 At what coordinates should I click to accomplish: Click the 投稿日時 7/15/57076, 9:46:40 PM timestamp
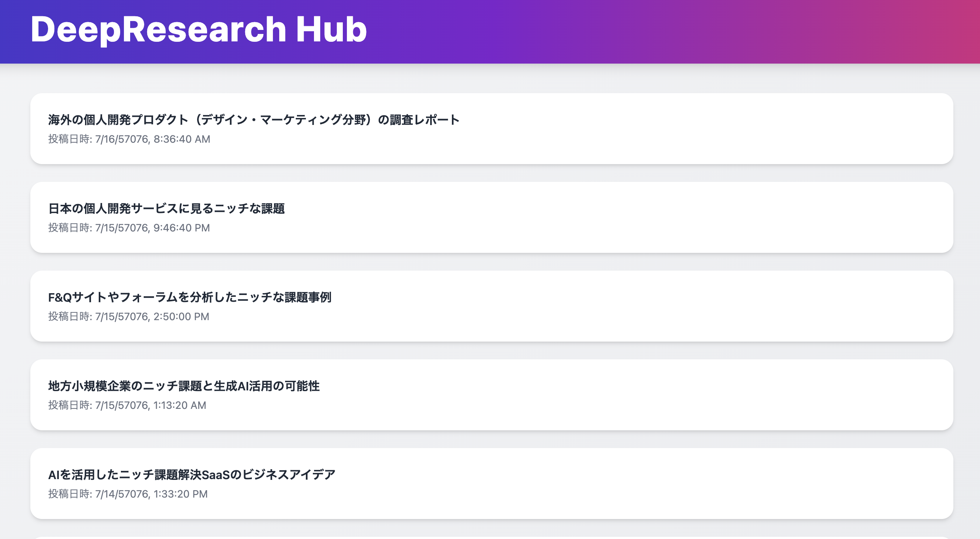[129, 228]
